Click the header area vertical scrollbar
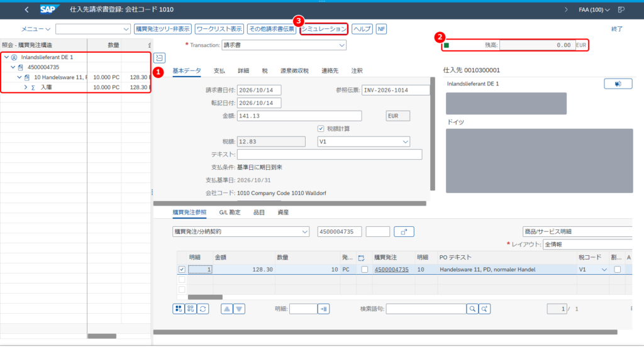Image resolution: width=644 pixels, height=347 pixels. tap(433, 135)
